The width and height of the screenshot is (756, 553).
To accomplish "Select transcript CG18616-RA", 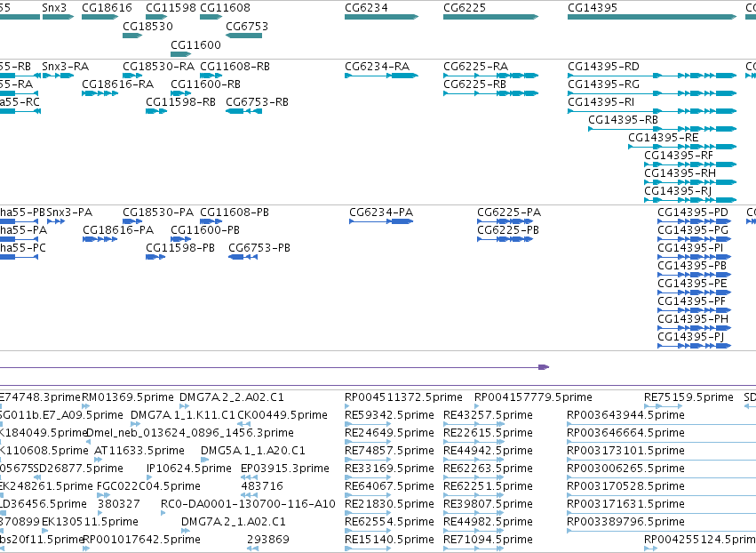I will pos(99,93).
